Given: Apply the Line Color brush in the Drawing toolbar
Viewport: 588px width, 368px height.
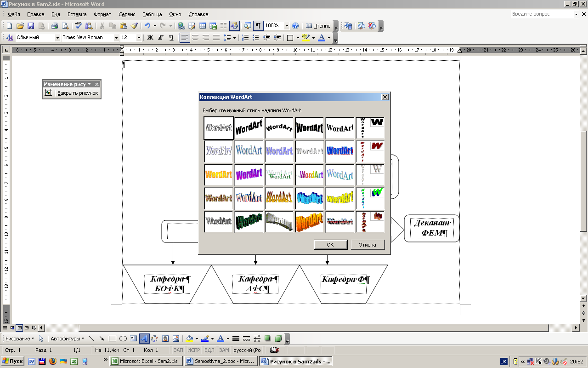Looking at the screenshot, I should [205, 339].
